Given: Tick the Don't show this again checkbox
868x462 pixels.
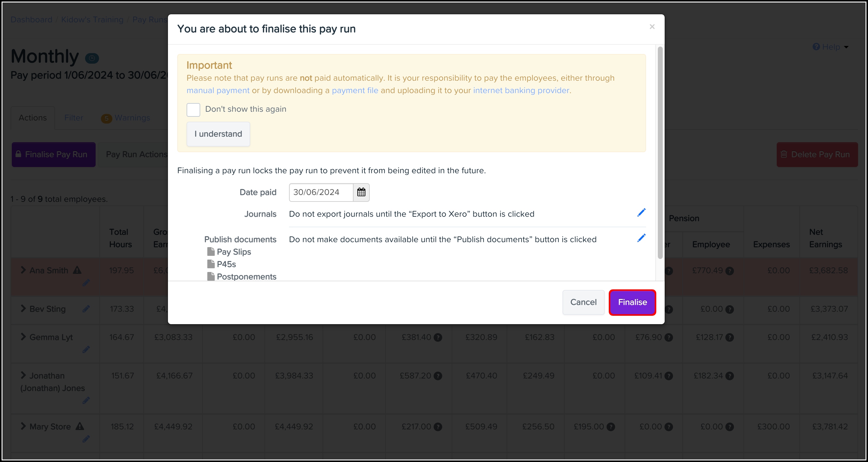Looking at the screenshot, I should 193,110.
